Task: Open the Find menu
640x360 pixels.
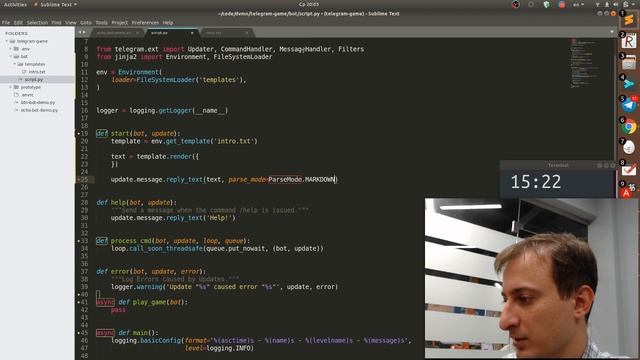Action: [x=56, y=22]
